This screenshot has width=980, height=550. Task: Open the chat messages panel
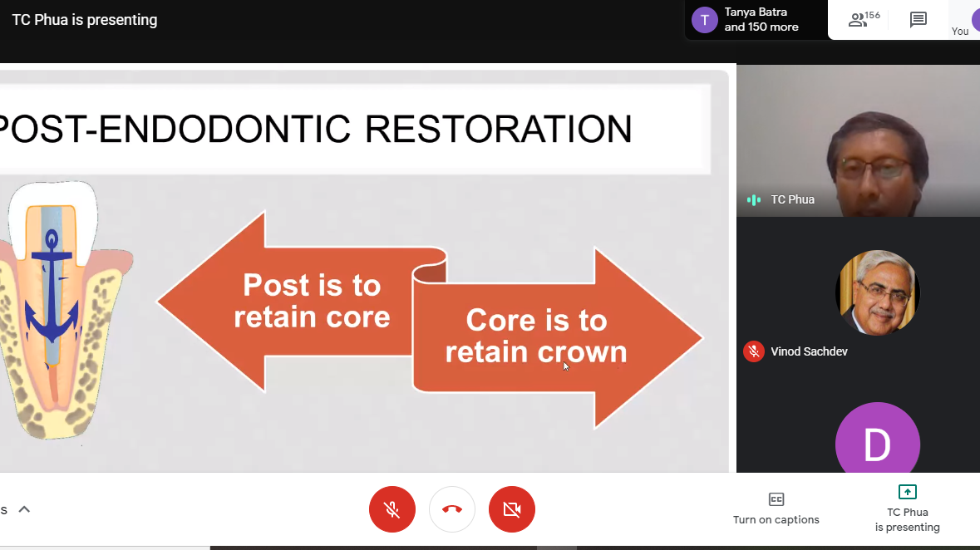(x=918, y=20)
